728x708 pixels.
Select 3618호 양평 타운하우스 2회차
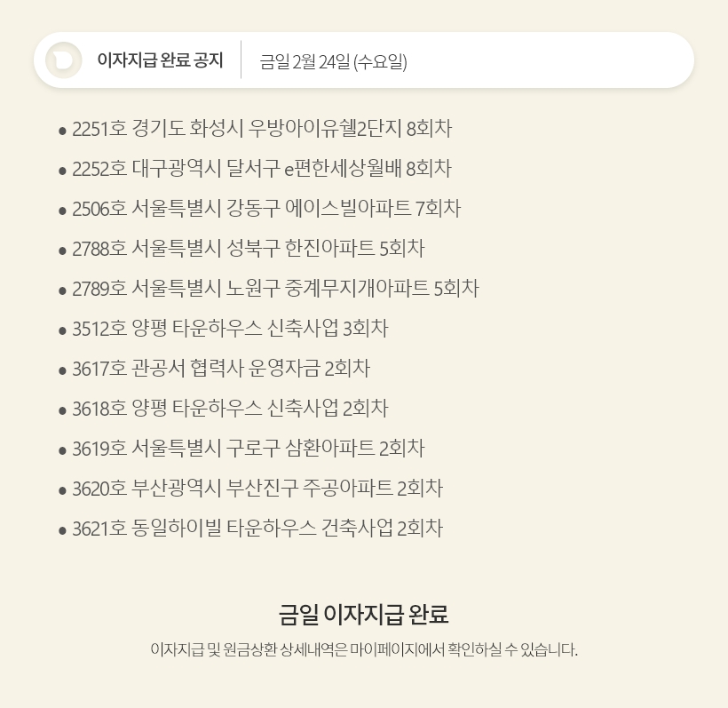click(x=230, y=409)
